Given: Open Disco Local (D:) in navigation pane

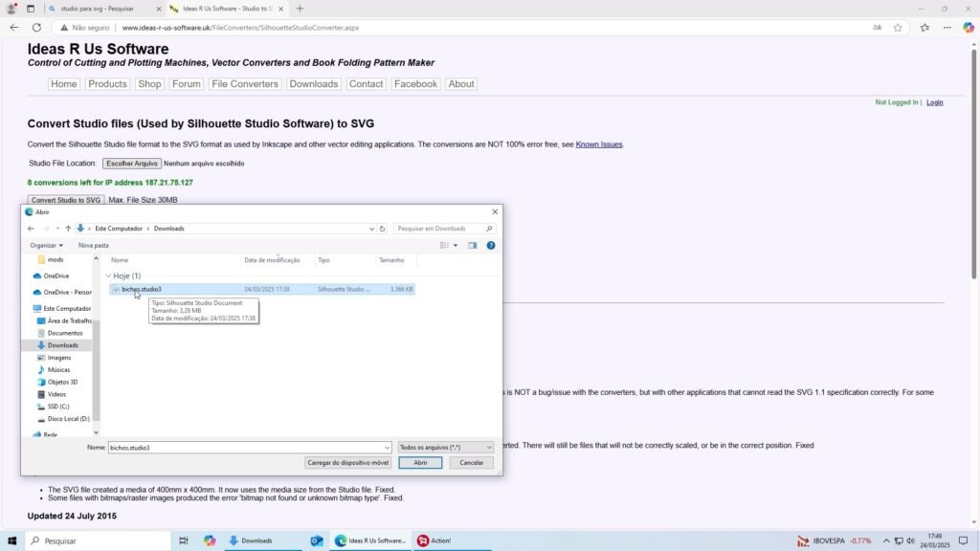Looking at the screenshot, I should [68, 419].
